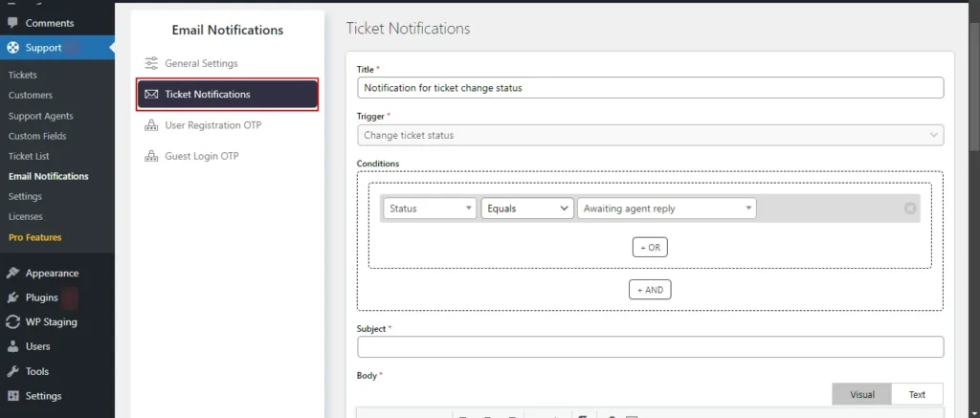
Task: Open the Awaiting agent reply dropdown
Action: (x=666, y=209)
